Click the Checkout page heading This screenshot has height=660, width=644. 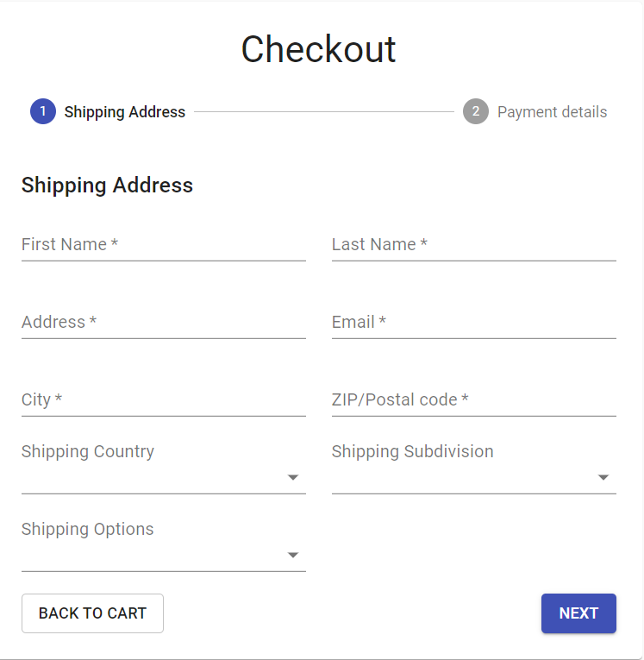pyautogui.click(x=319, y=49)
